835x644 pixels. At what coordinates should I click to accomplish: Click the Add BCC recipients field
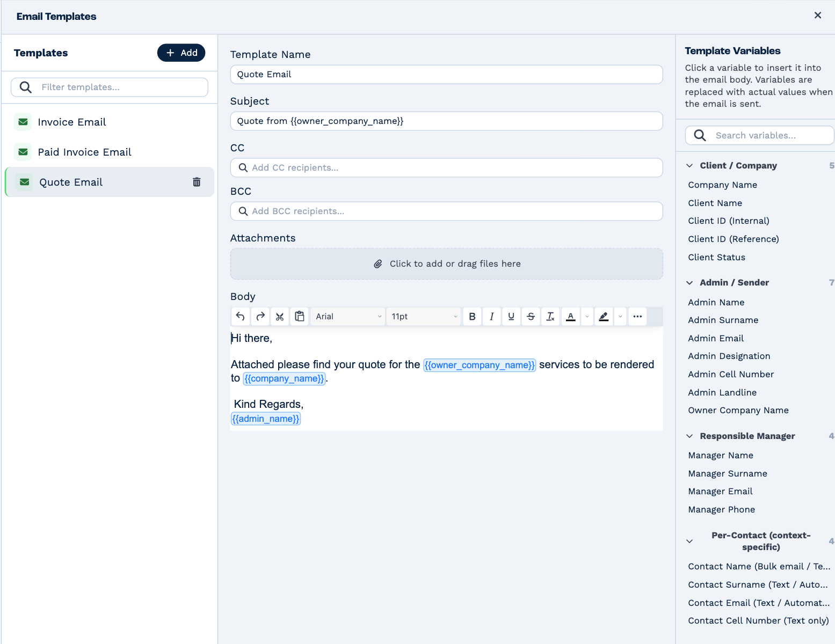(x=446, y=211)
